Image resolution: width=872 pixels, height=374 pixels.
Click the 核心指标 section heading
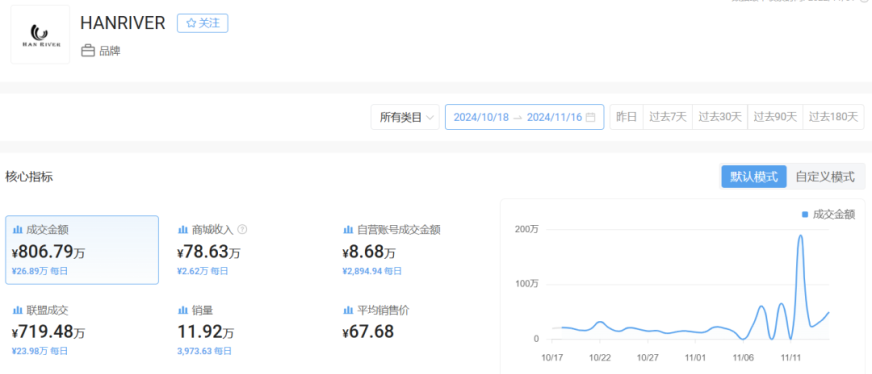29,177
